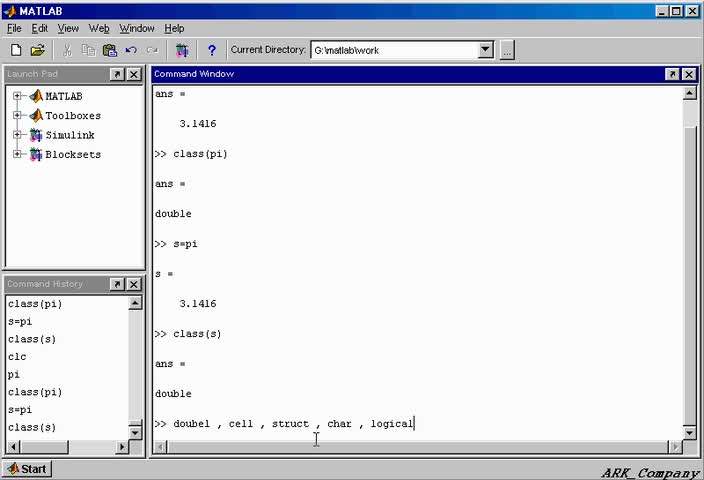This screenshot has height=480, width=704.
Task: Select first 'class(pi)' in Command History
Action: click(x=35, y=304)
